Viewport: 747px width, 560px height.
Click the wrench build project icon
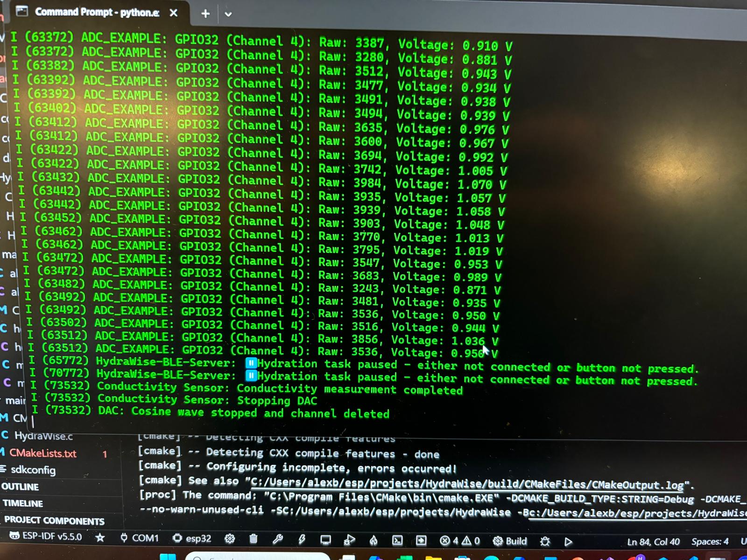tap(278, 539)
